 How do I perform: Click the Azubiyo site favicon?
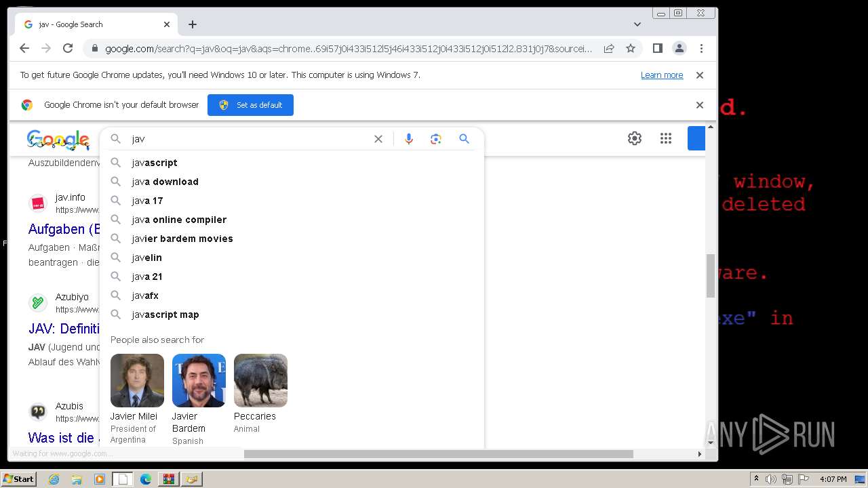[x=38, y=302]
